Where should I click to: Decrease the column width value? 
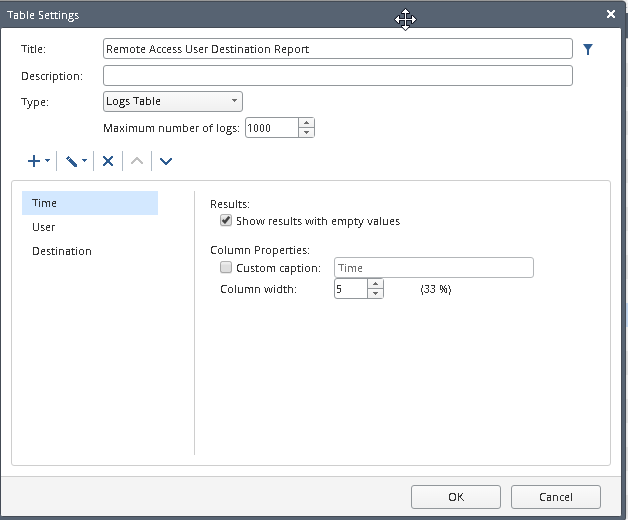(375, 293)
